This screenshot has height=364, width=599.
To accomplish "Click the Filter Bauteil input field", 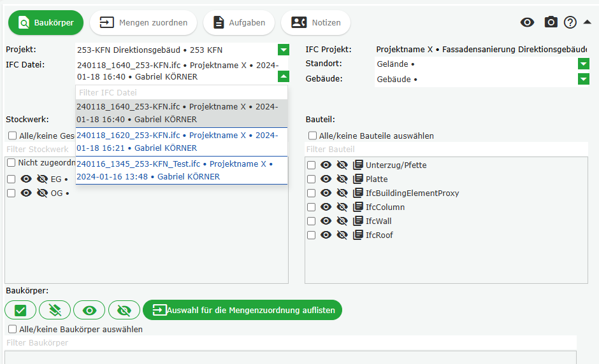I will pyautogui.click(x=446, y=150).
